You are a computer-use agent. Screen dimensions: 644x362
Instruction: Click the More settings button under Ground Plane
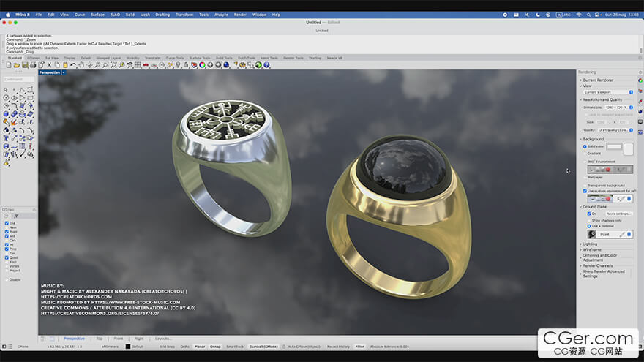(x=619, y=214)
